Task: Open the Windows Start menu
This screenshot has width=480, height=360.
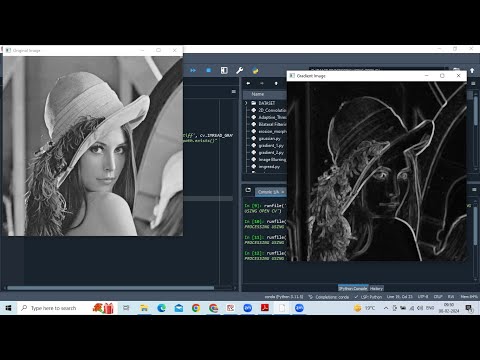Action: pyautogui.click(x=8, y=308)
